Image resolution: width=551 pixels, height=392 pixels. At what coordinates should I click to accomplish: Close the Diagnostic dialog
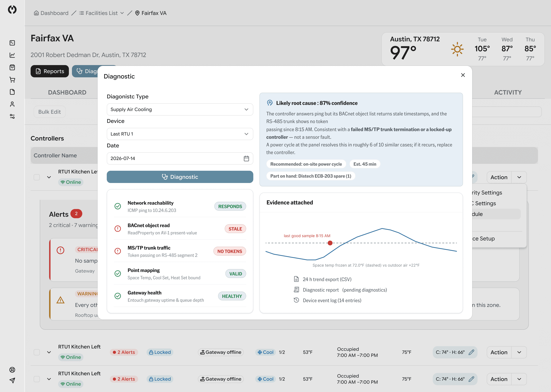[x=463, y=75]
